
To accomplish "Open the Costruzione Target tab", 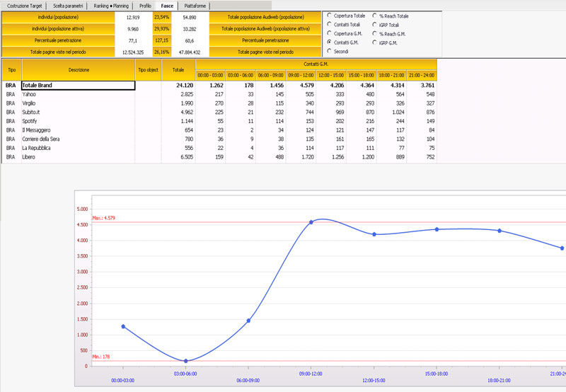I will coord(23,5).
